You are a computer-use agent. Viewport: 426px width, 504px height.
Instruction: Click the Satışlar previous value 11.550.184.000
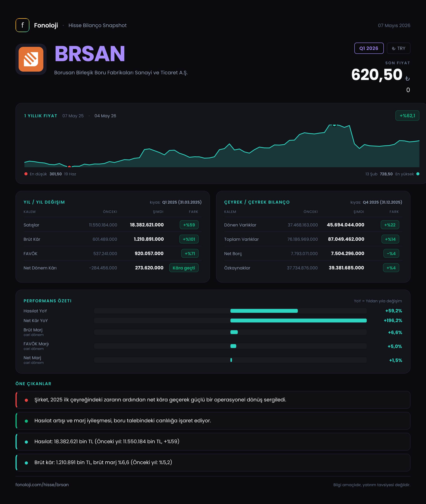103,225
